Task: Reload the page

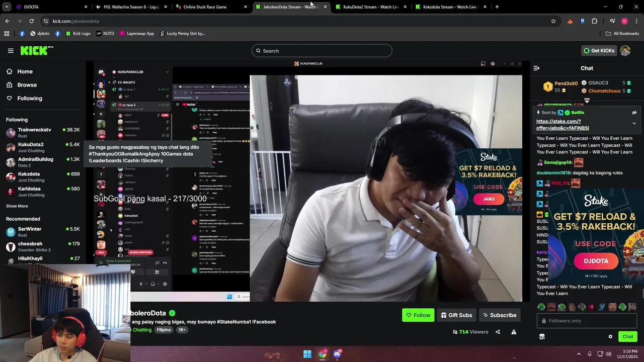Action: click(x=31, y=21)
